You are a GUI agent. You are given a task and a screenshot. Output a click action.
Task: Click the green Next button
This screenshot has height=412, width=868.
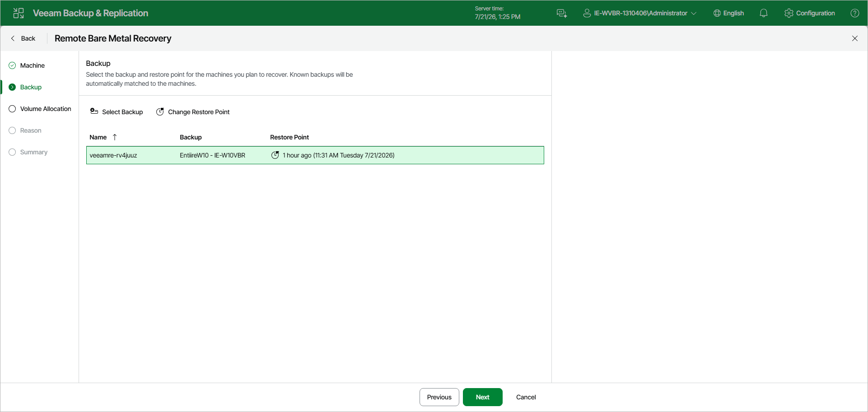pyautogui.click(x=482, y=397)
